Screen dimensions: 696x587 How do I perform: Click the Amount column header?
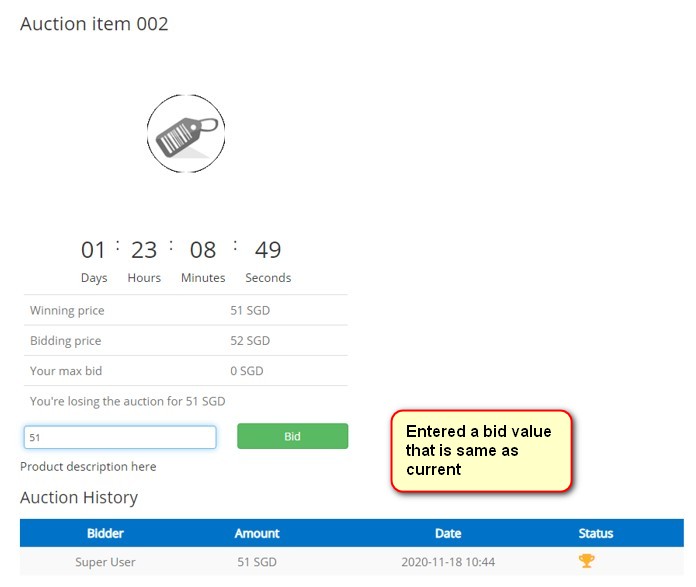pos(257,533)
